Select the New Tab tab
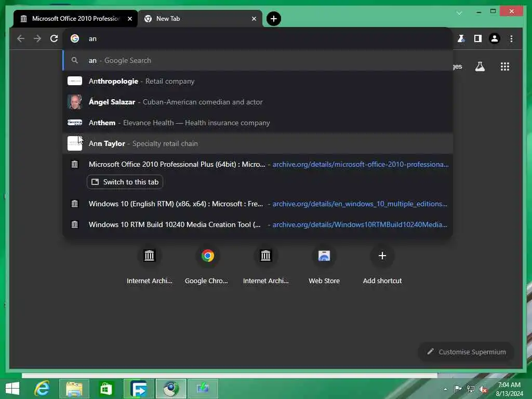 [200, 19]
